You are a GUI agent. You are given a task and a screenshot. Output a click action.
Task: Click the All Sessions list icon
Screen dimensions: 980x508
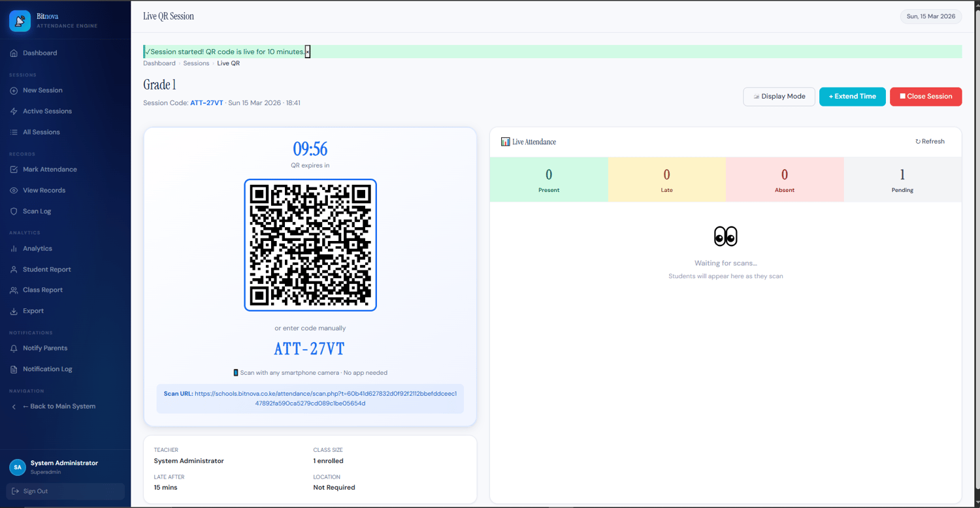(x=14, y=133)
